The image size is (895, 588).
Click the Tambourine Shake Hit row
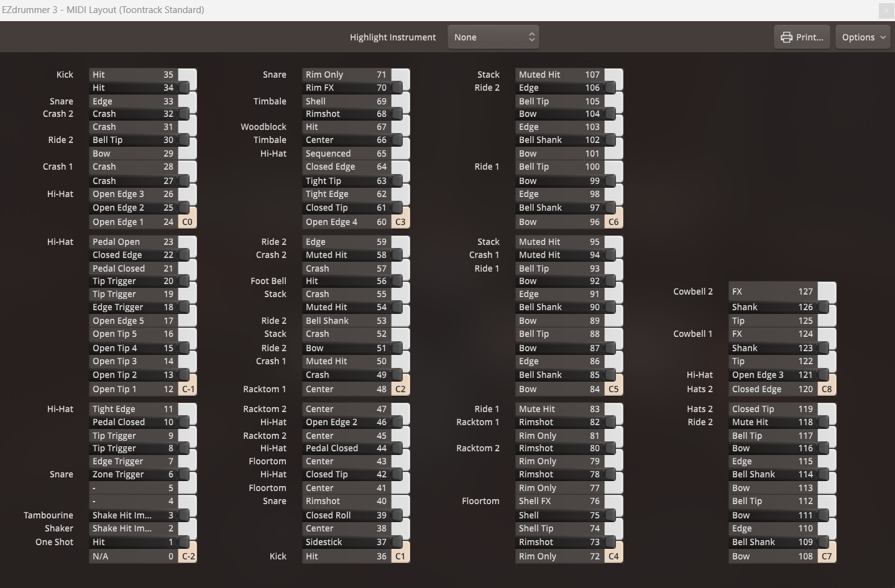pyautogui.click(x=132, y=515)
